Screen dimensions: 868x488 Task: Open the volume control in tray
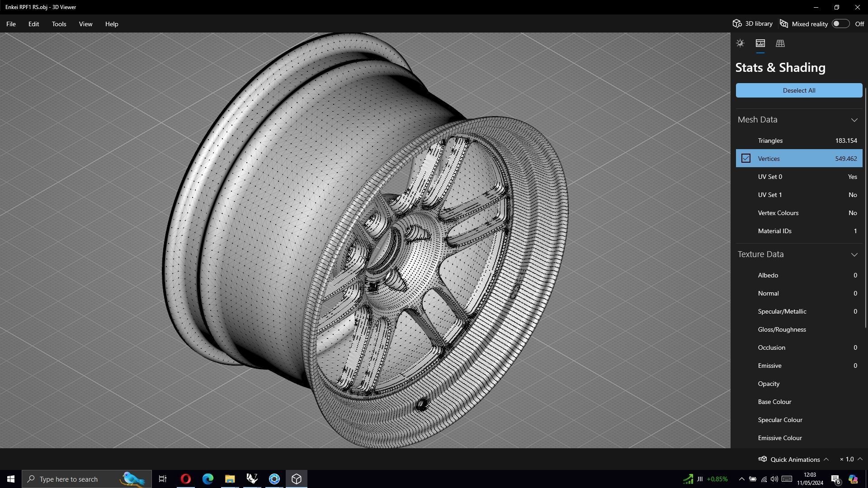pyautogui.click(x=774, y=479)
